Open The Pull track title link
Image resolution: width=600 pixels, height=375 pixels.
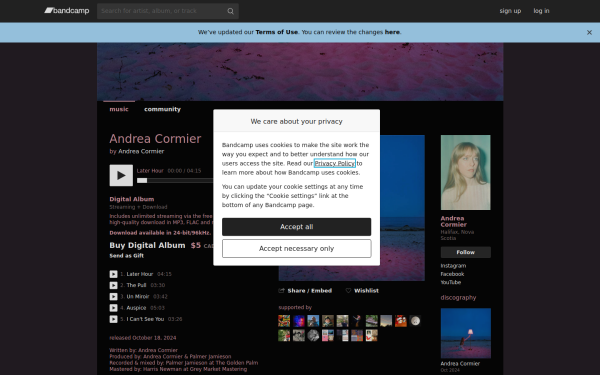[x=136, y=285]
